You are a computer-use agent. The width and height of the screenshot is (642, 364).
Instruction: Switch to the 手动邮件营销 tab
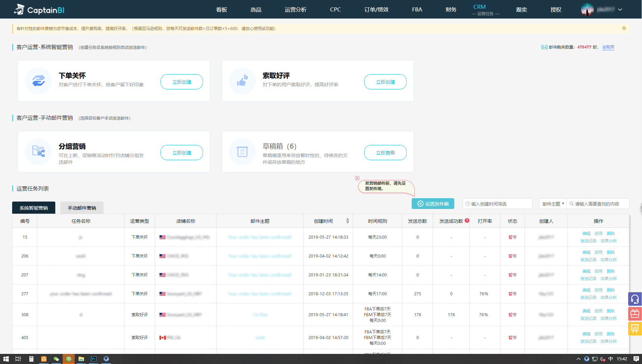(82, 208)
